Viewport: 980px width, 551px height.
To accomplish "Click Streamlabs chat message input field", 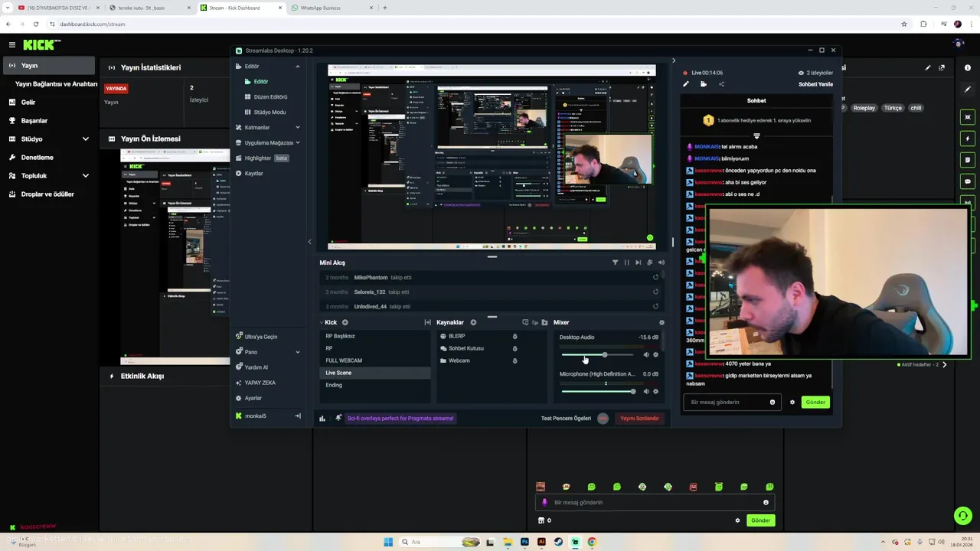I will coord(731,402).
